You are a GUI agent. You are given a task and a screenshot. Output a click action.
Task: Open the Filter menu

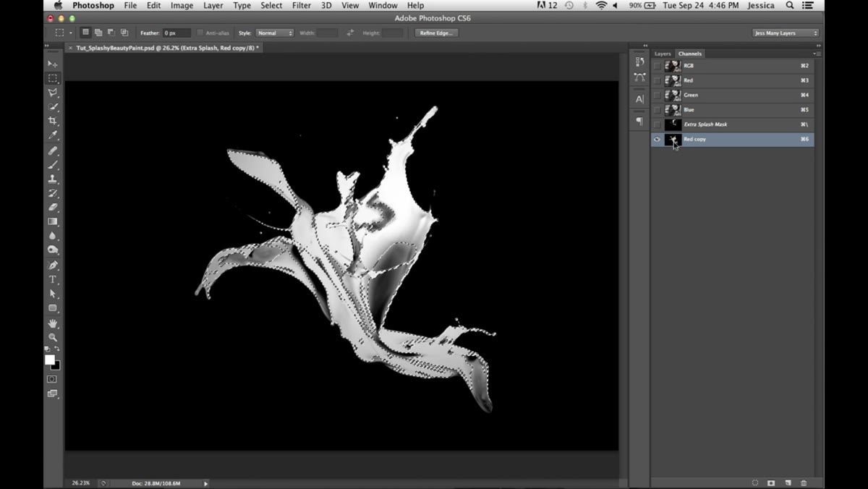click(x=302, y=5)
